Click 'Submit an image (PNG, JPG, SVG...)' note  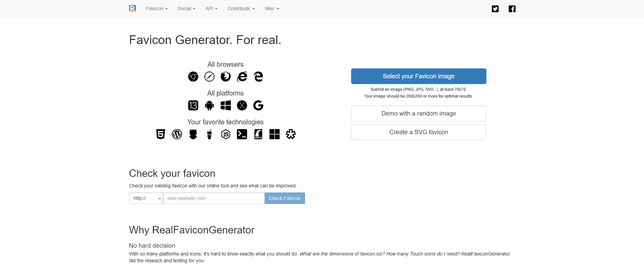click(x=419, y=89)
